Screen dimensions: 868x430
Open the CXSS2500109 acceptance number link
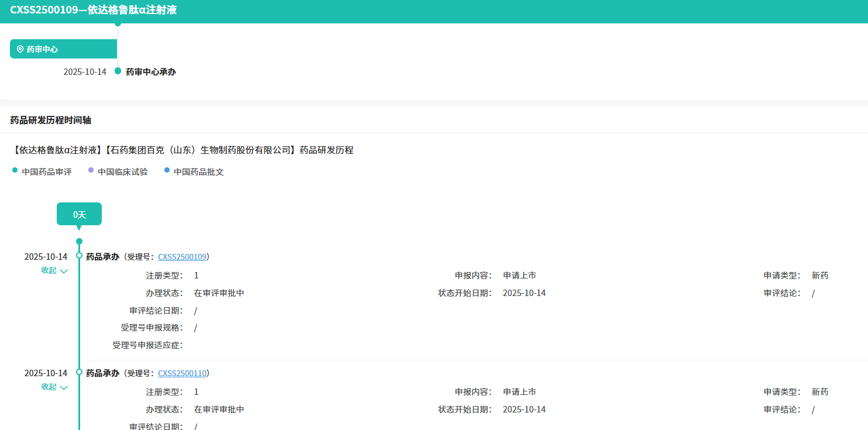point(182,257)
